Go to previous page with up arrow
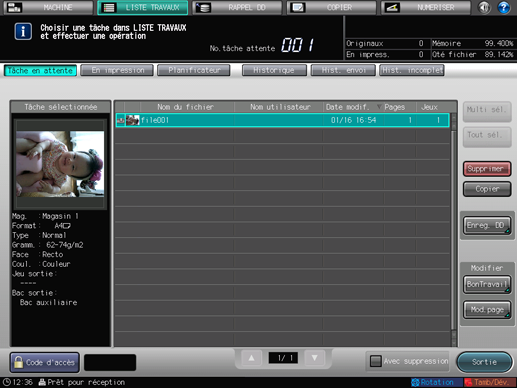The image size is (517, 388). coord(251,358)
